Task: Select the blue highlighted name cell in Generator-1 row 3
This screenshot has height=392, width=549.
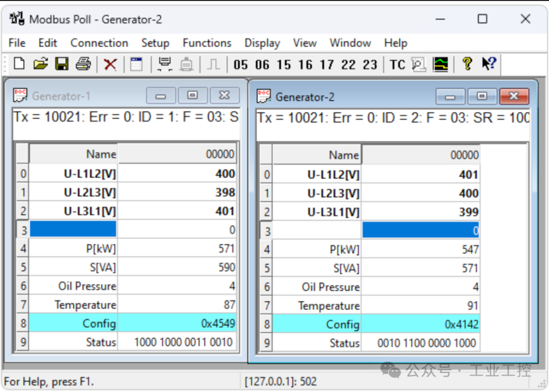Action: pyautogui.click(x=73, y=230)
